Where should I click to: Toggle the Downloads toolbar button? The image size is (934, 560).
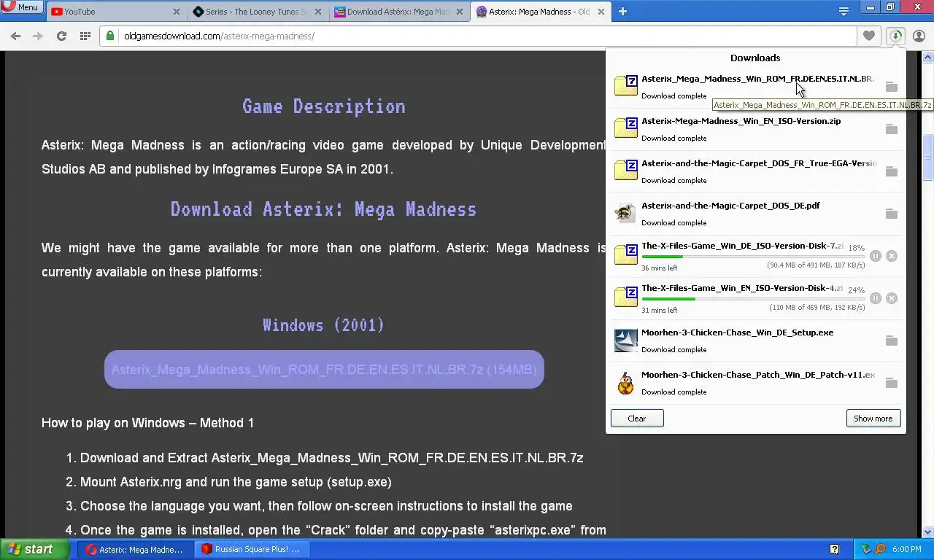[895, 36]
